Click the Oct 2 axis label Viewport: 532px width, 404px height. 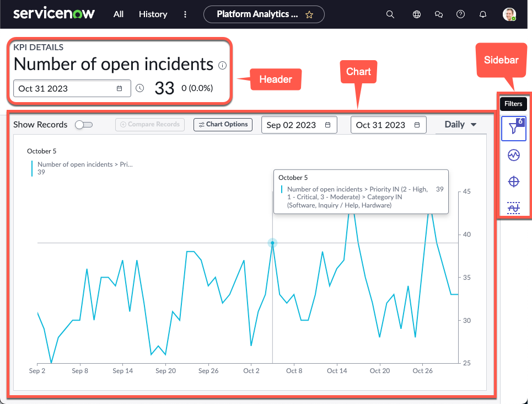pyautogui.click(x=251, y=371)
